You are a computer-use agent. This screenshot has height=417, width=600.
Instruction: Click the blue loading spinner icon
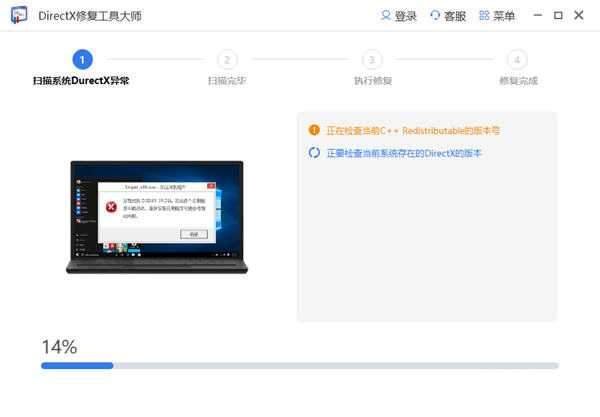click(x=314, y=153)
